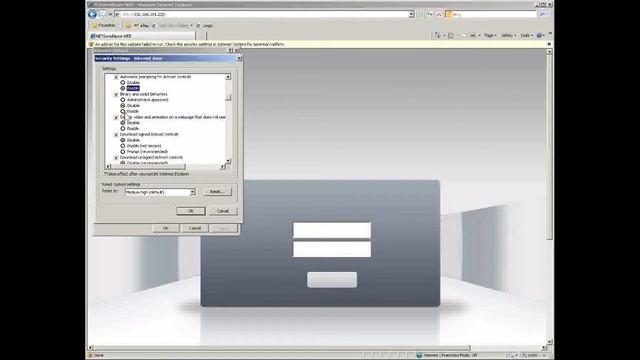The height and width of the screenshot is (360, 640).
Task: Click the settings list horizontal scroll right arrow
Action: pos(222,167)
